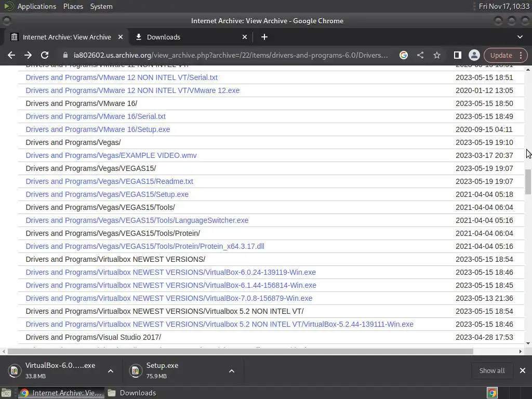Download VirtualBox-6.1.44-156814-Win.exe link

click(x=171, y=285)
